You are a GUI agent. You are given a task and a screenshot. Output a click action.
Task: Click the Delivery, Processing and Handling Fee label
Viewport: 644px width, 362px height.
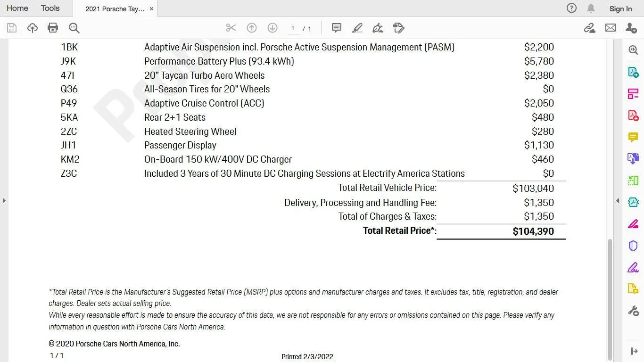361,203
